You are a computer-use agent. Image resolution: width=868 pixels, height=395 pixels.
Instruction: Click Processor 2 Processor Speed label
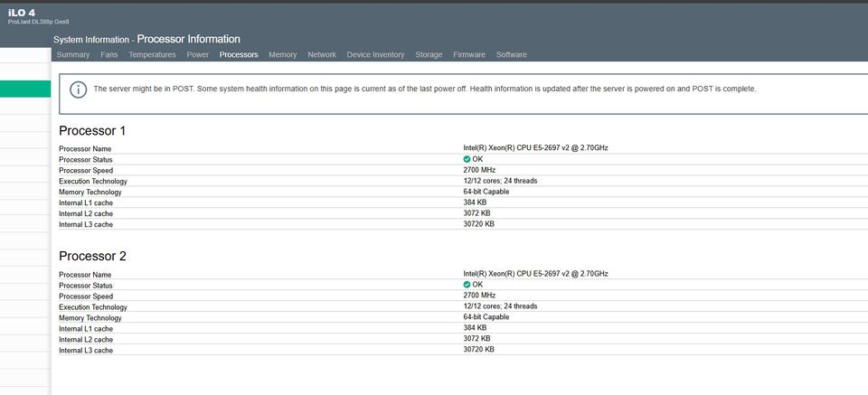(86, 296)
